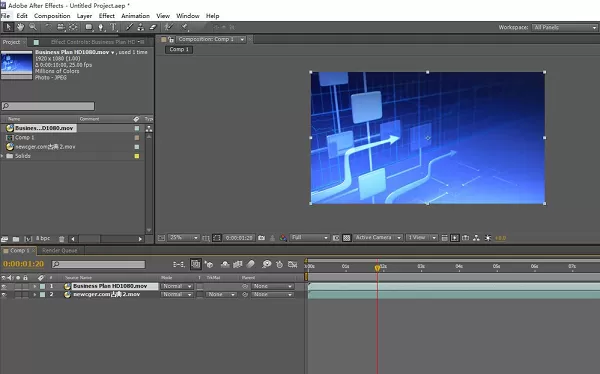
Task: Toggle Fast Previews in viewer footer
Action: 455,238
